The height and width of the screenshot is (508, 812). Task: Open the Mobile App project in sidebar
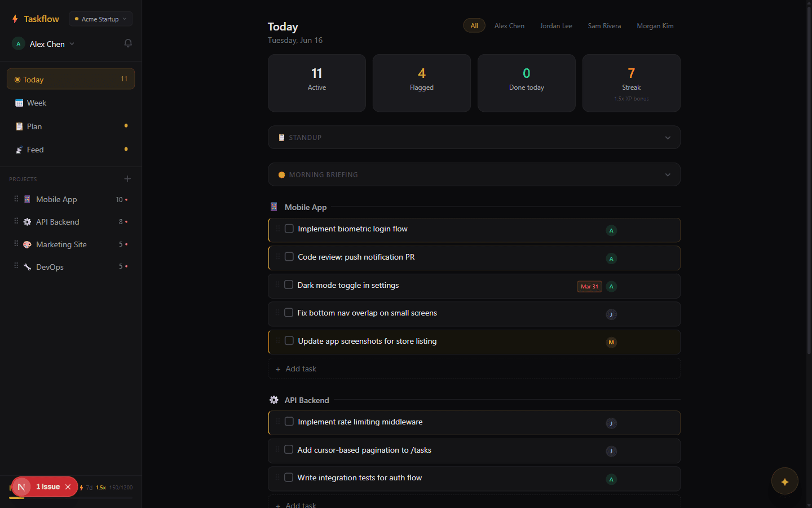[70, 199]
